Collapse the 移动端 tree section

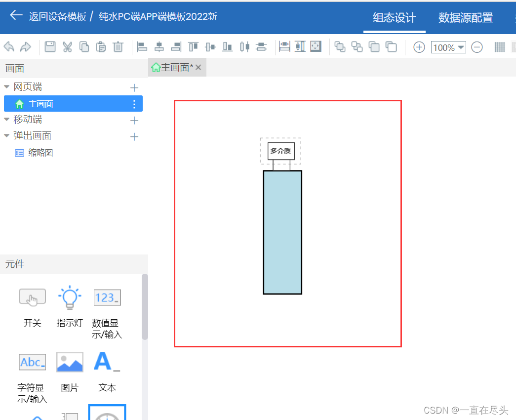click(6, 119)
